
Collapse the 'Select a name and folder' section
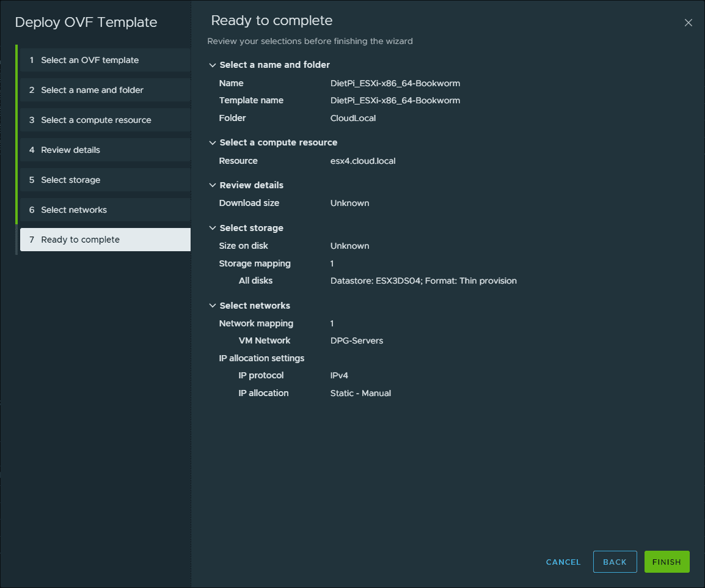click(x=213, y=65)
